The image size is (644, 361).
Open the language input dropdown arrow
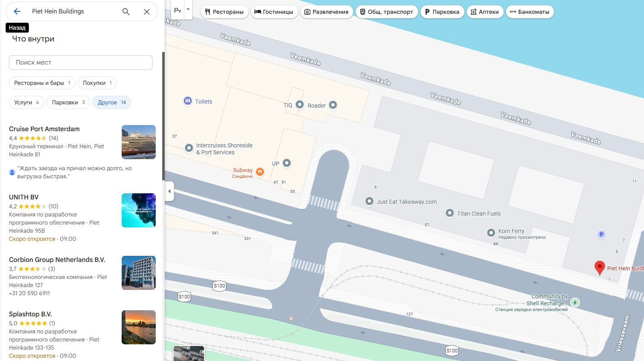188,9
